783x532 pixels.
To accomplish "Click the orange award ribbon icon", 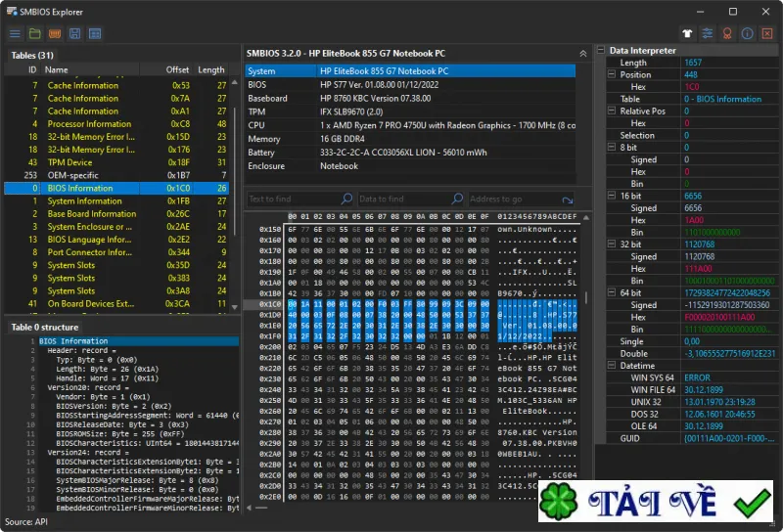I will [x=727, y=33].
